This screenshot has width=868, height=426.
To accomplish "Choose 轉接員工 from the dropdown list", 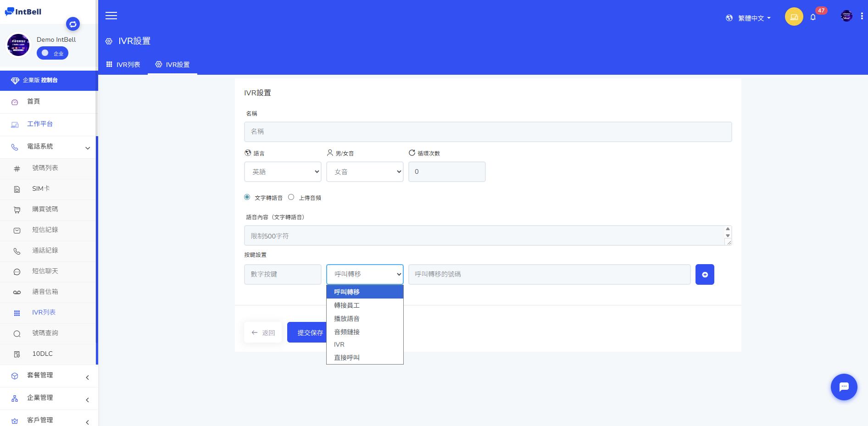I will tap(347, 305).
